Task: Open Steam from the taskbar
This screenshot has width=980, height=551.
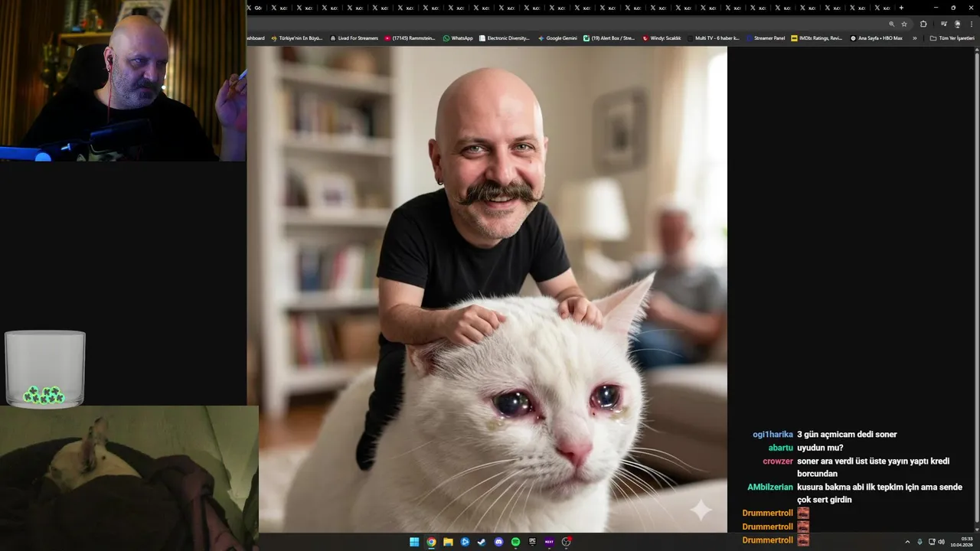Action: point(482,542)
